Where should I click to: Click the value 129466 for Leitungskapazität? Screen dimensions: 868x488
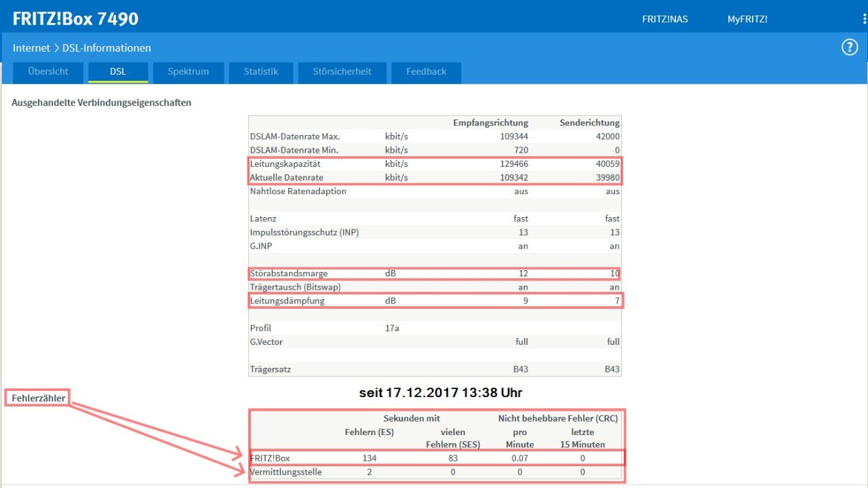pos(513,164)
